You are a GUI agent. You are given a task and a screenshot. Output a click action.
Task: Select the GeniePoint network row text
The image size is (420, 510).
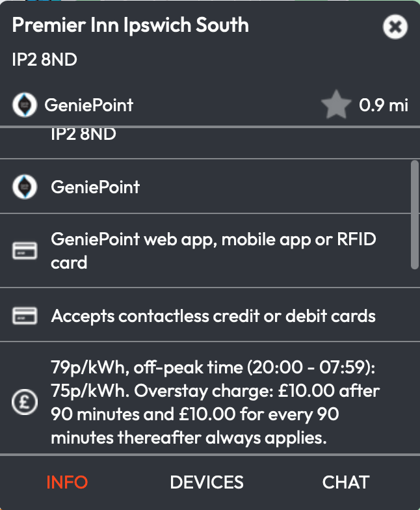point(95,187)
